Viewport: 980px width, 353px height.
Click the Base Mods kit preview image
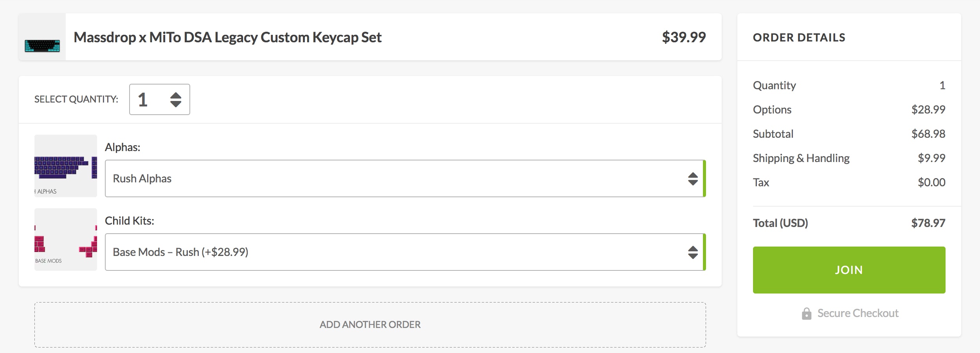pyautogui.click(x=66, y=240)
